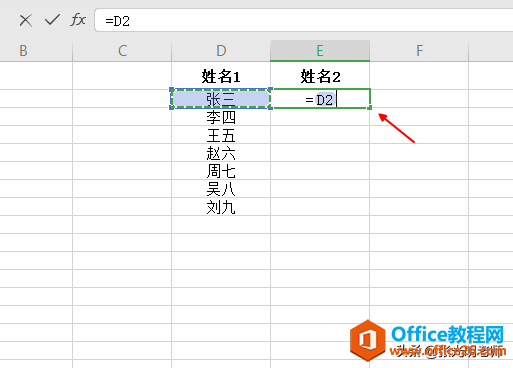513x368 pixels.
Task: Select the cell containing 周七
Action: (221, 171)
